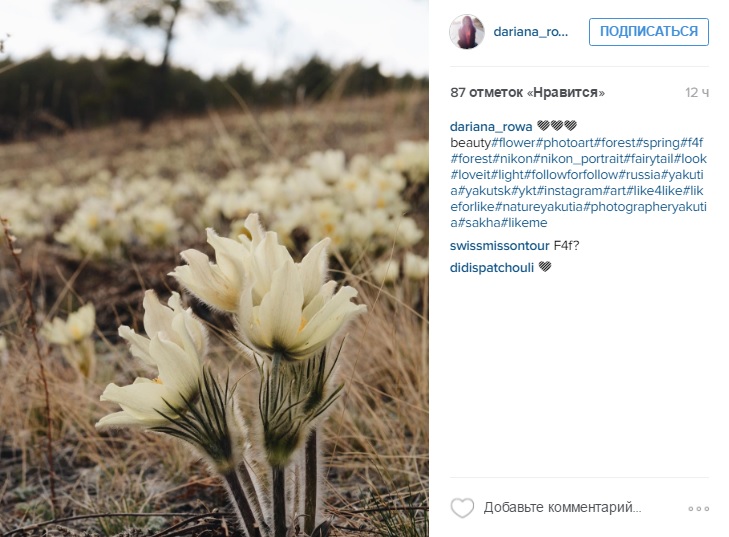Open the three-dot more options menu
This screenshot has width=729, height=537.
(x=698, y=509)
